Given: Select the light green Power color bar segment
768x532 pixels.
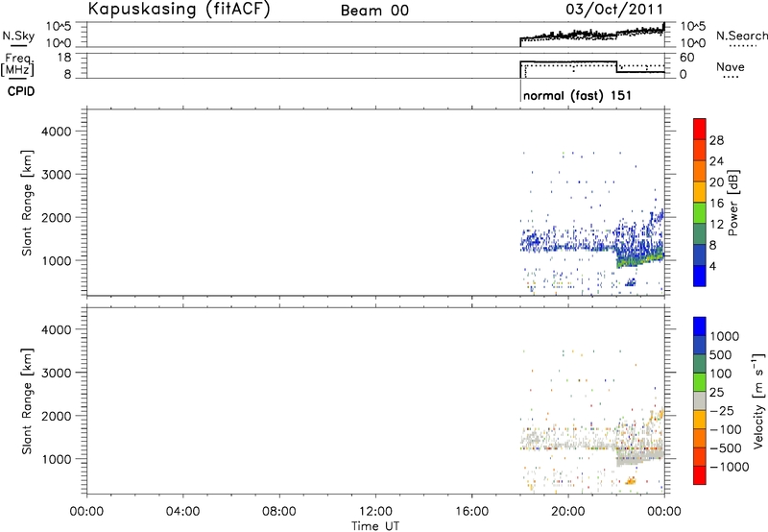Looking at the screenshot, I should [700, 212].
